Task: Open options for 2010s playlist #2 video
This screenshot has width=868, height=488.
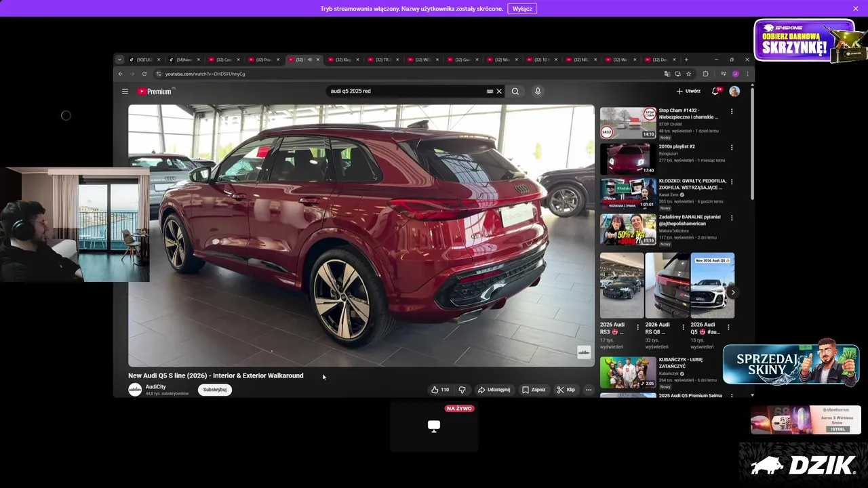Action: (732, 147)
